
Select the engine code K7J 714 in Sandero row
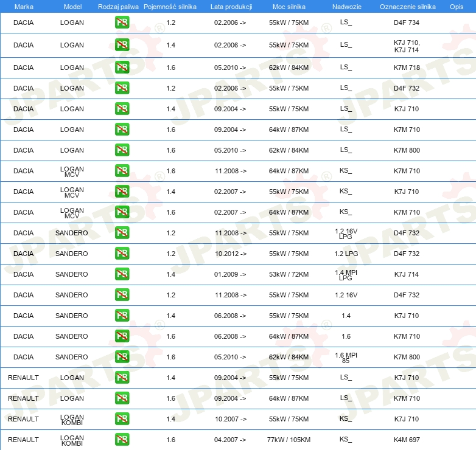(407, 274)
